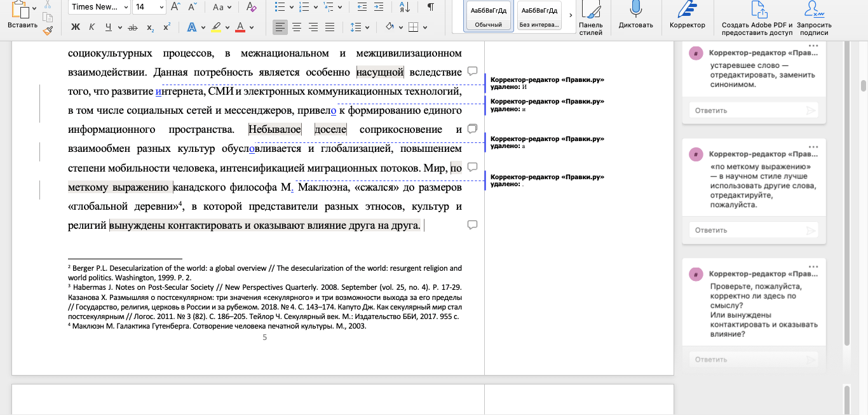Screen dimensions: 868x415
Task: Toggle subscript formatting
Action: tap(151, 27)
